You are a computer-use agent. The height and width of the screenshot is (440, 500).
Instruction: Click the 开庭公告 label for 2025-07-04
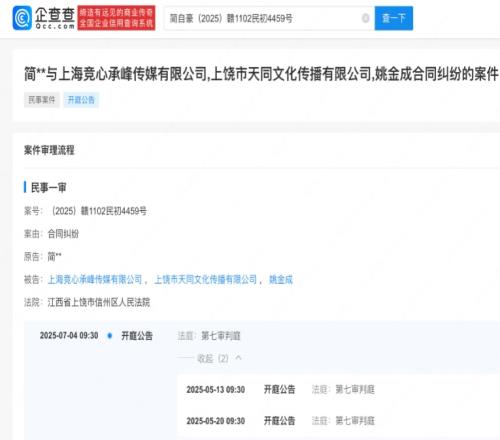[137, 336]
